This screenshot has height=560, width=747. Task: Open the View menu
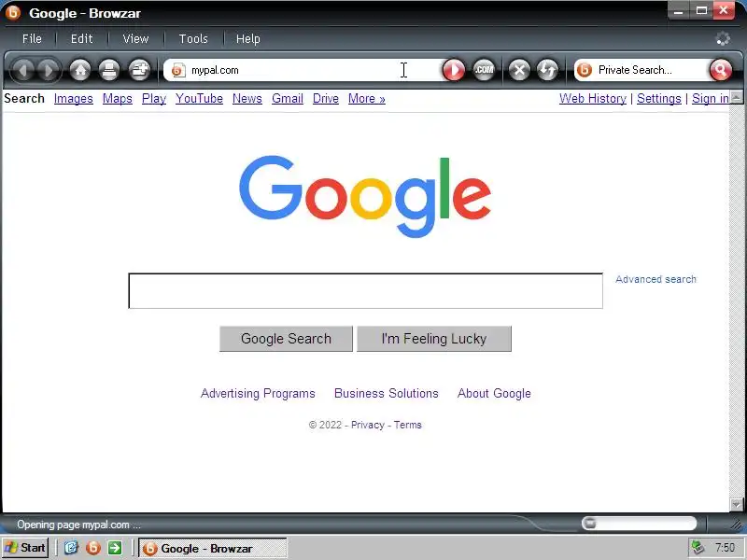pos(135,38)
